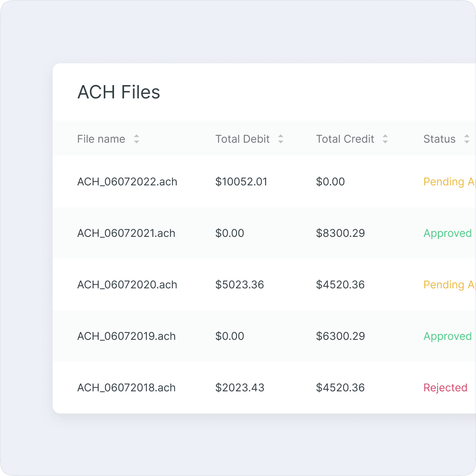Sort table by File name column
Image resolution: width=476 pixels, height=476 pixels.
point(136,139)
